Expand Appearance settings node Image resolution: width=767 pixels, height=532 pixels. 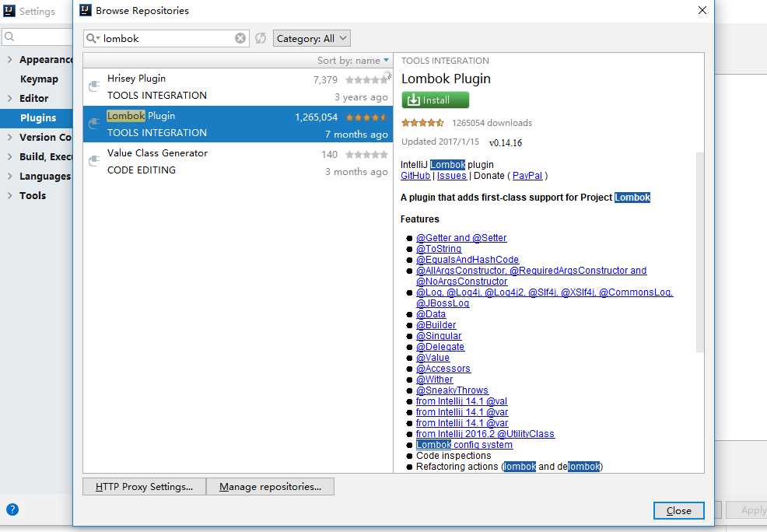pos(10,60)
